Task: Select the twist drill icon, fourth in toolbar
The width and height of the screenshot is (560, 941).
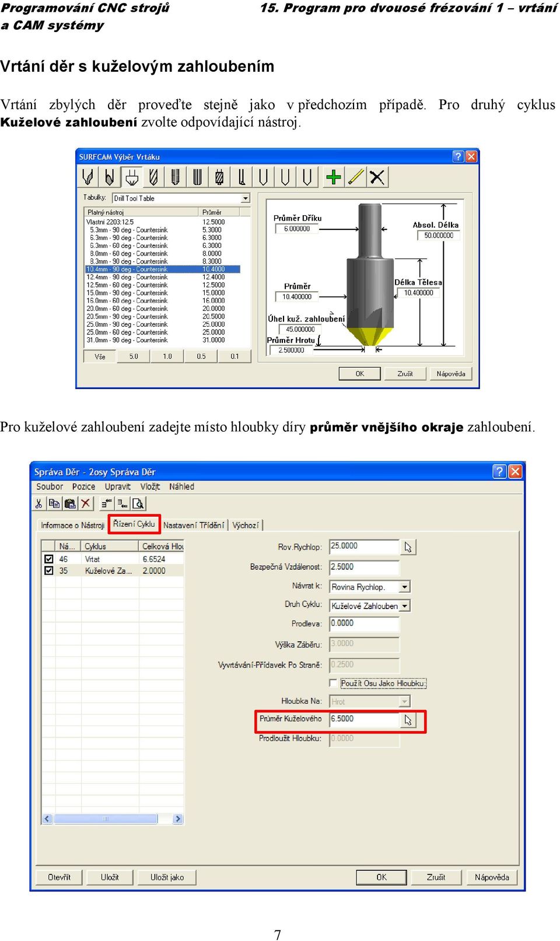Action: pyautogui.click(x=153, y=177)
